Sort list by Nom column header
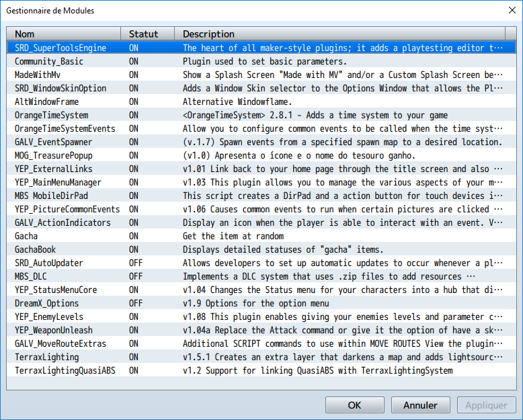This screenshot has height=420, width=523. point(64,34)
